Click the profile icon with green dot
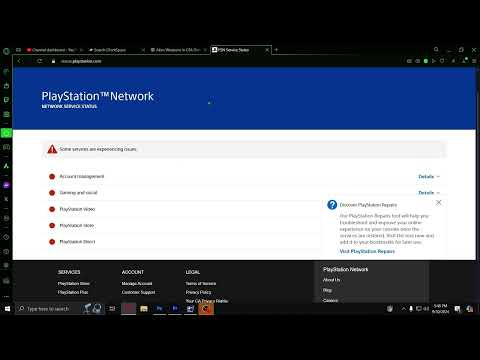This screenshot has width=480, height=360. pos(464,61)
